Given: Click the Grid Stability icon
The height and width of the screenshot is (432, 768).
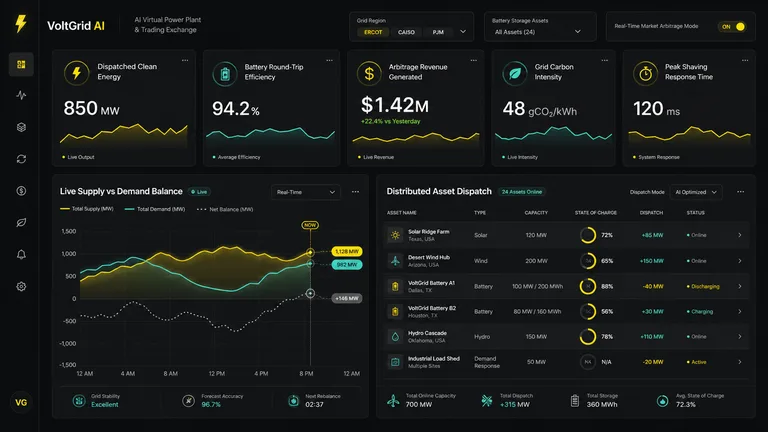Looking at the screenshot, I should (79, 401).
